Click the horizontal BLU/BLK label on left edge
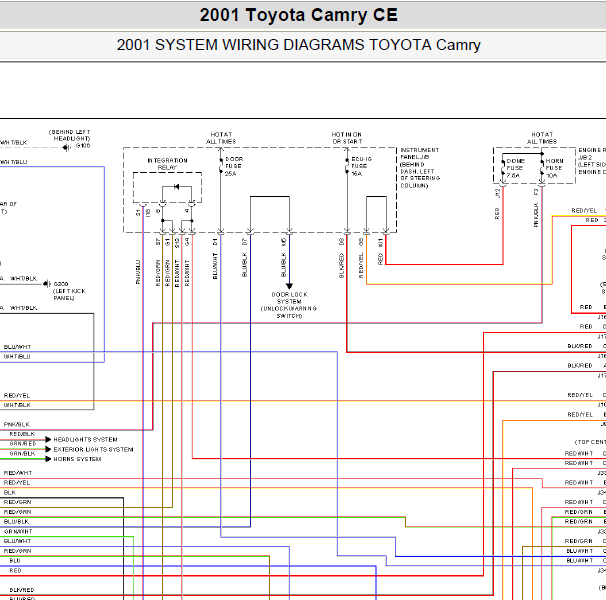 point(16,522)
